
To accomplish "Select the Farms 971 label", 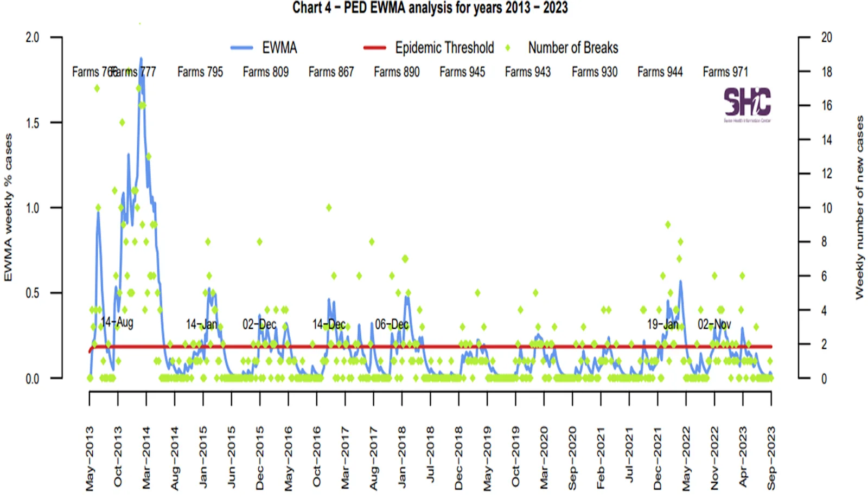I will point(725,72).
